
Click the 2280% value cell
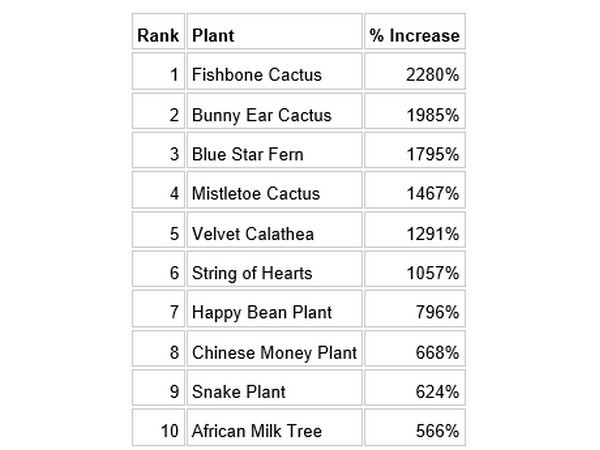tap(414, 74)
